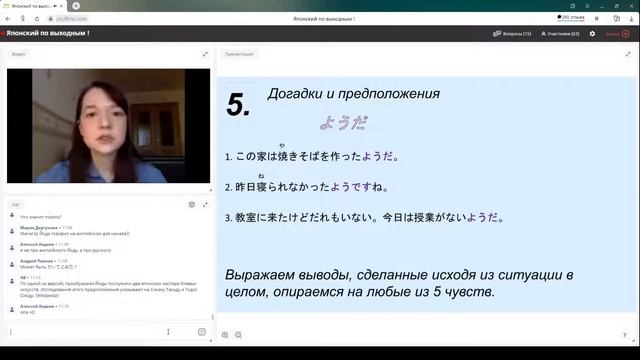Open the Вопросы questions panel
Screen dimensions: 640x360
tap(512, 34)
